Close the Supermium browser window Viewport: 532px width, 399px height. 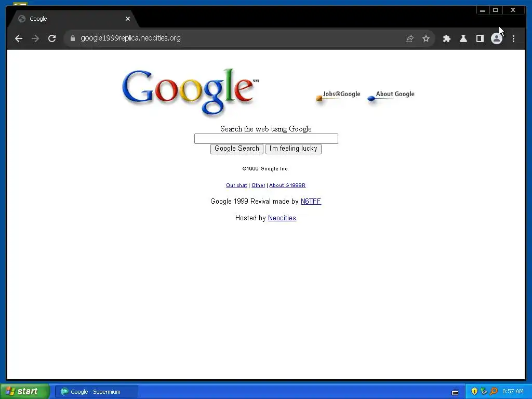coord(513,10)
